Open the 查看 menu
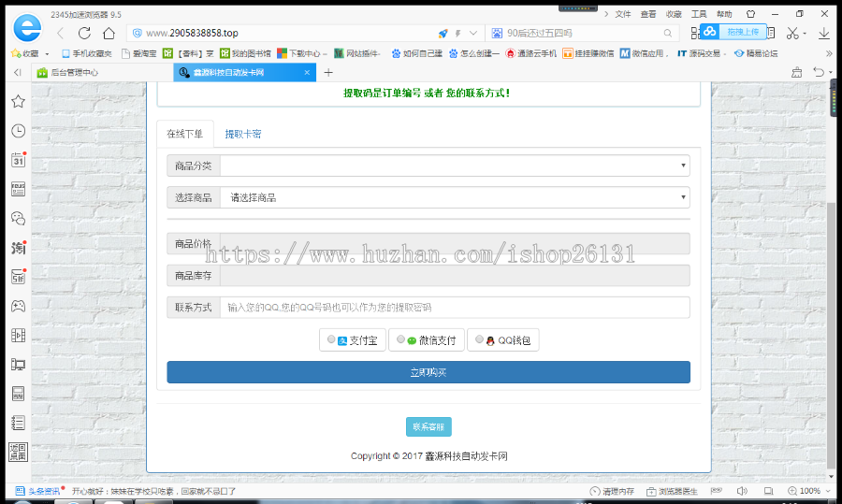Screen dimensions: 842x504 pos(648,14)
